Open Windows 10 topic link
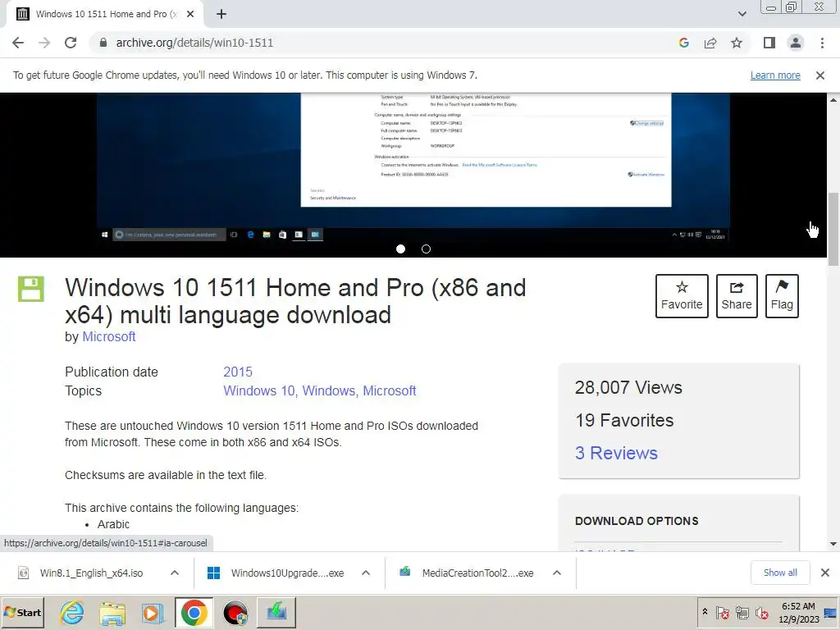 (x=258, y=391)
